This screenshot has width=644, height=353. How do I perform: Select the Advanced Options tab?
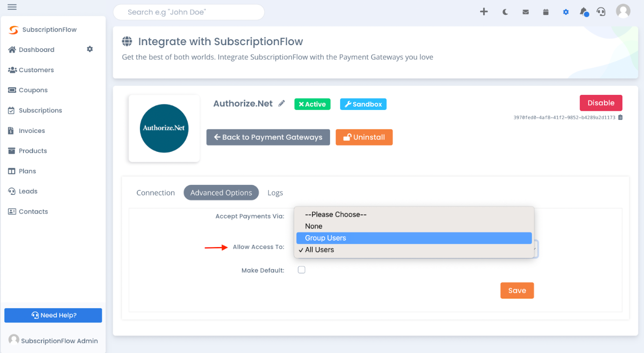221,193
